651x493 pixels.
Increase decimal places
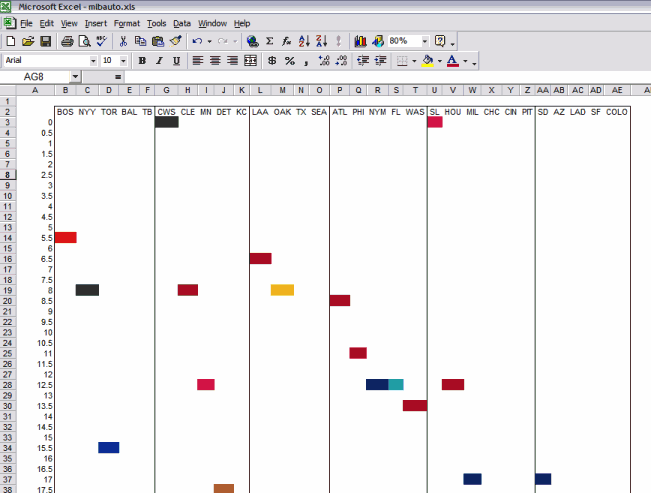click(x=324, y=61)
